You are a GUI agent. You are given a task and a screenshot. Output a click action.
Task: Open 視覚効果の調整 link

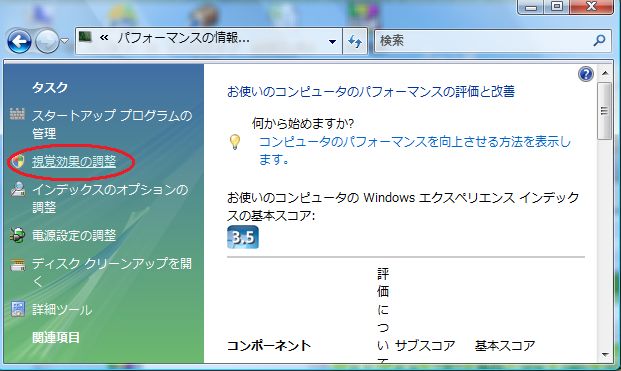pos(74,162)
